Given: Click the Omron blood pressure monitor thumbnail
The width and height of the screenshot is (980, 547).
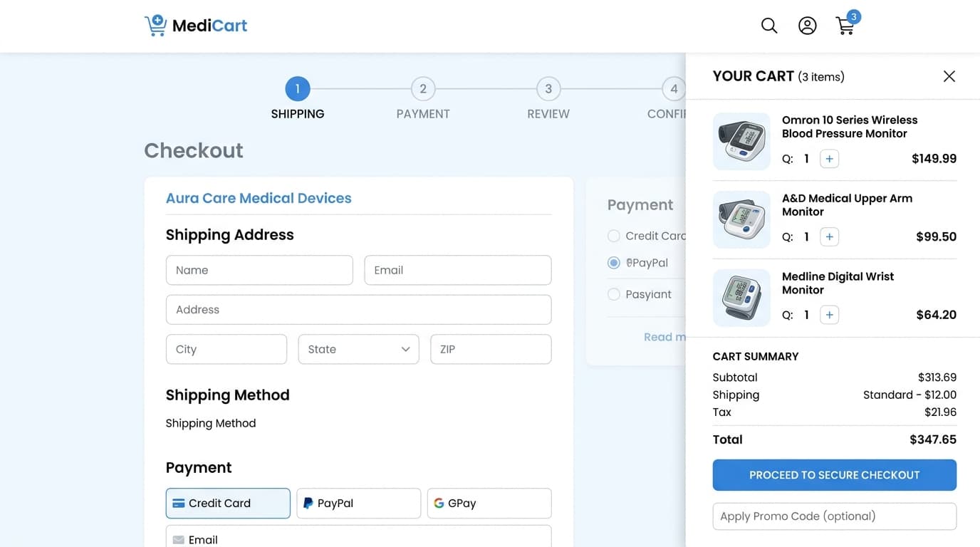Looking at the screenshot, I should [x=741, y=141].
